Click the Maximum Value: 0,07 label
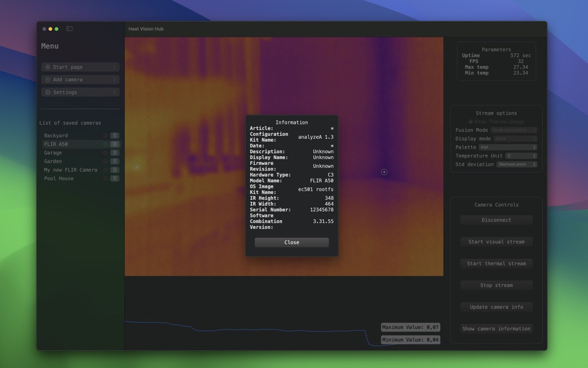The height and width of the screenshot is (368, 588). [410, 328]
